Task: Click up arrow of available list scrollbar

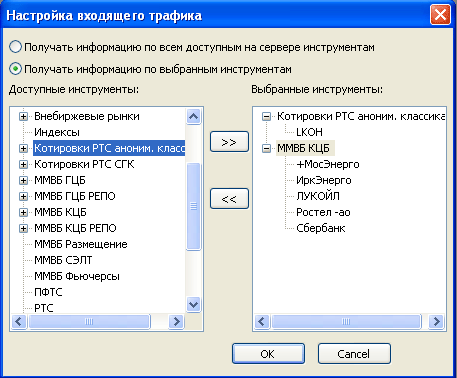Action: (x=194, y=116)
